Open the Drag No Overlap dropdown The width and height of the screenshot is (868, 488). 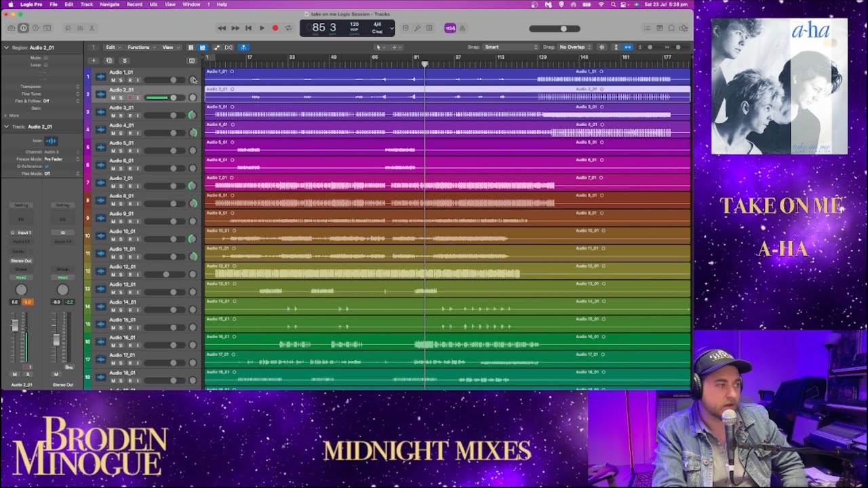click(x=574, y=47)
